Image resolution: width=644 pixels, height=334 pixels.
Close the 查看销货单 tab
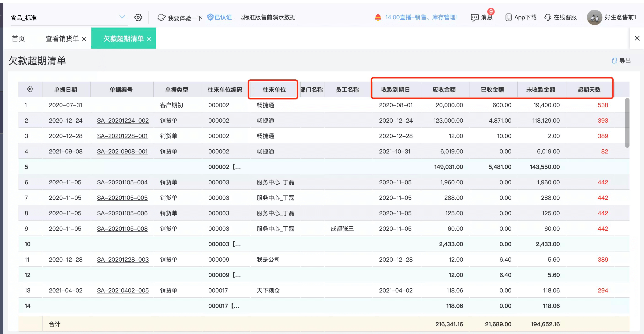point(84,39)
